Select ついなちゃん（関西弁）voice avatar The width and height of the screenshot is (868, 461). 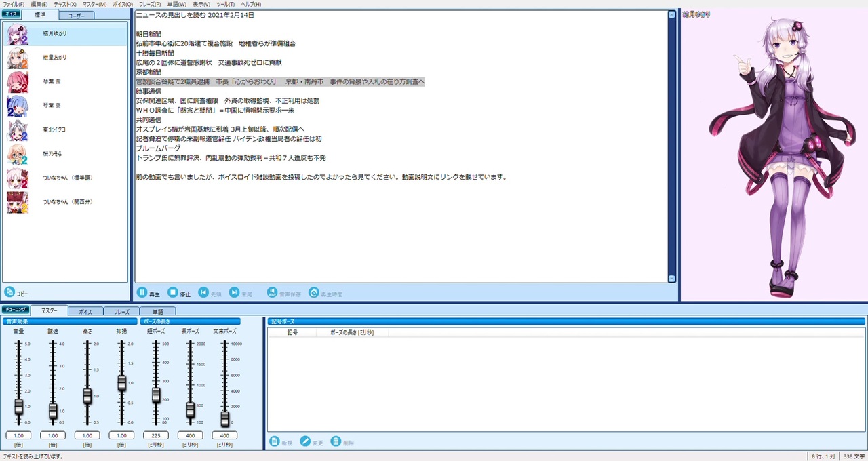18,202
